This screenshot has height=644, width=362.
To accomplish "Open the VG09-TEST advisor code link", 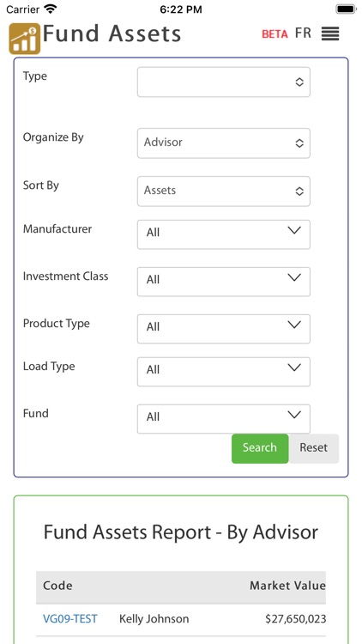I will (x=70, y=618).
